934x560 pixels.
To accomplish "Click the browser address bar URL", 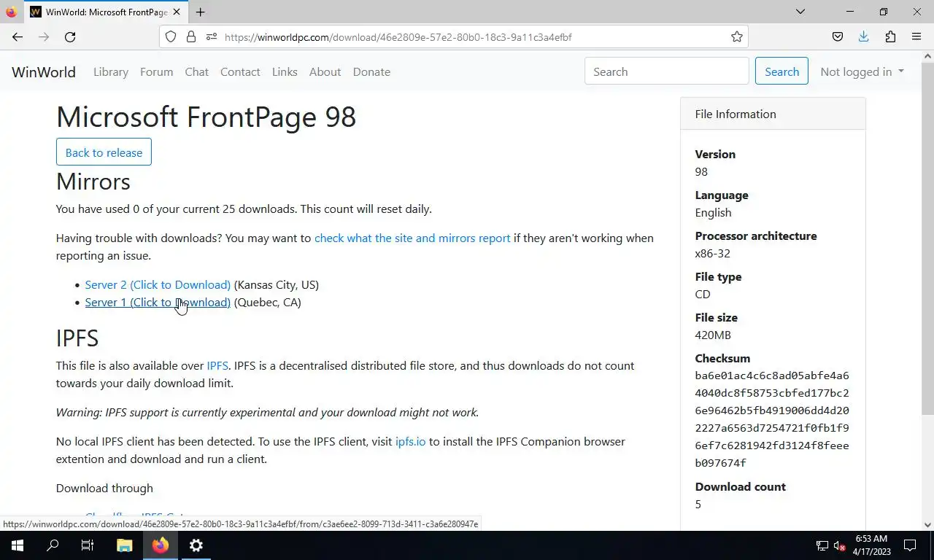I will click(398, 37).
